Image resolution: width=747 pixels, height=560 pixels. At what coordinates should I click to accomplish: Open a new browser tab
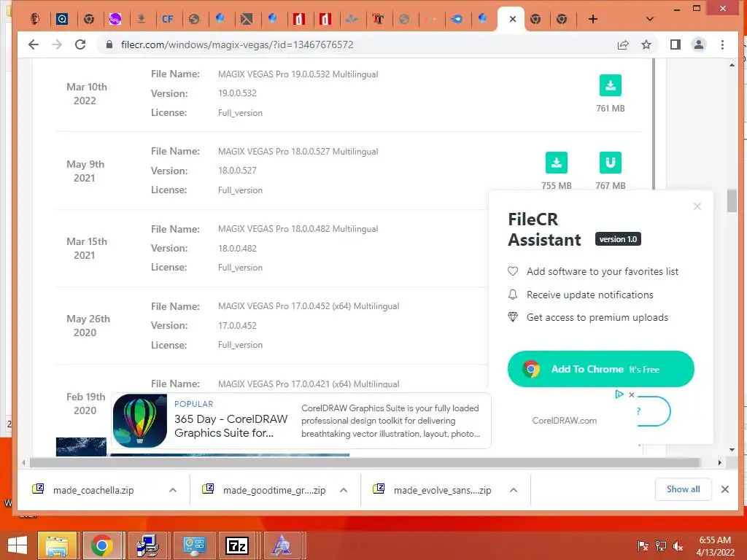click(x=592, y=19)
